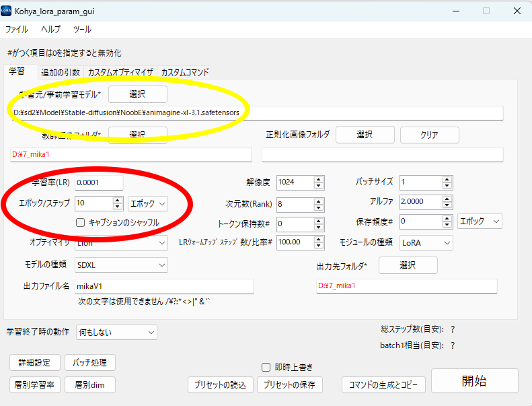The width and height of the screenshot is (532, 406).
Task: Click the コマンドの生成とコピー button
Action: [383, 385]
